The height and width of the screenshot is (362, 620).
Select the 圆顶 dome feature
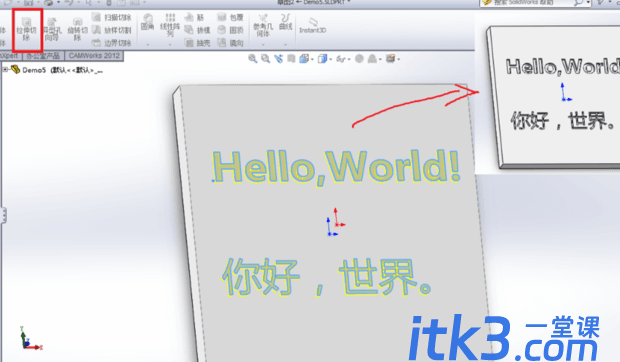coord(230,30)
